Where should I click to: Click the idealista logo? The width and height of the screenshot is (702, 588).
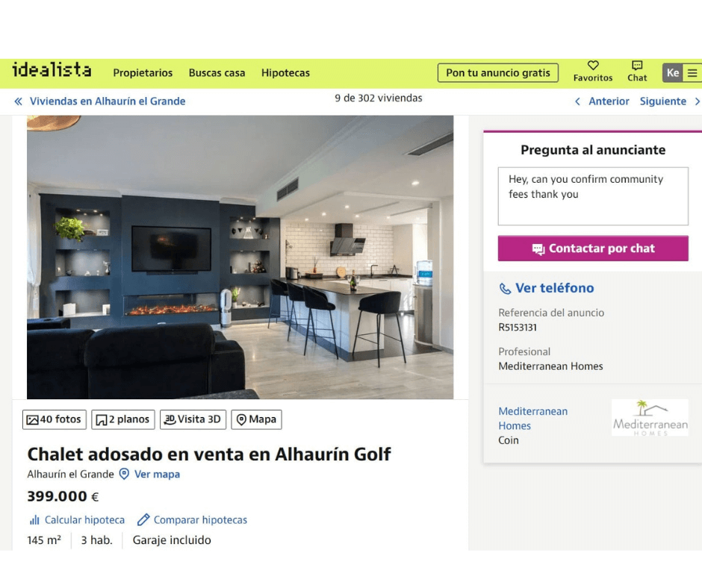[x=52, y=70]
